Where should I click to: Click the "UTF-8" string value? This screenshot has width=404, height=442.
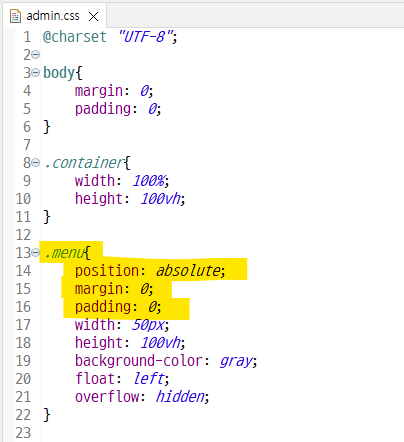pos(146,37)
